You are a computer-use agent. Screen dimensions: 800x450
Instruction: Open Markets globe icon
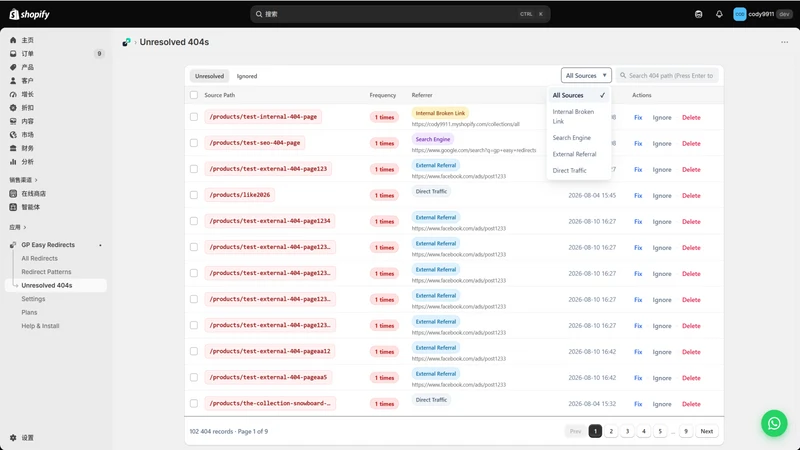pos(13,135)
